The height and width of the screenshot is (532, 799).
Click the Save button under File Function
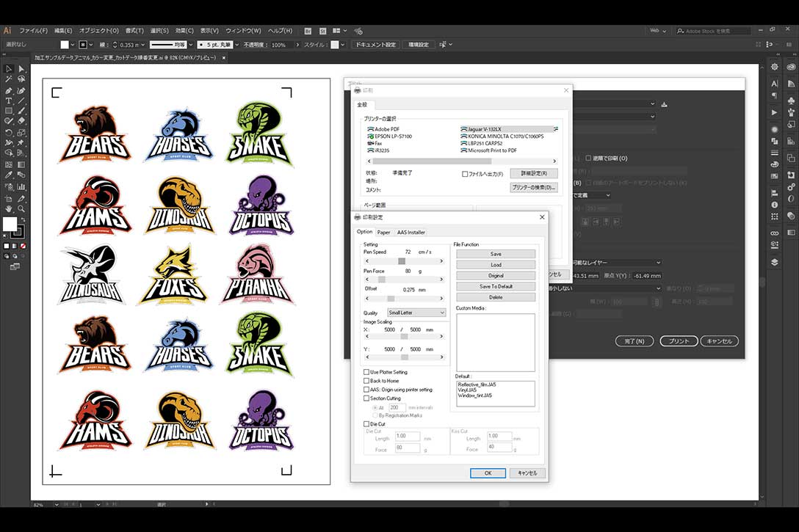click(x=496, y=254)
